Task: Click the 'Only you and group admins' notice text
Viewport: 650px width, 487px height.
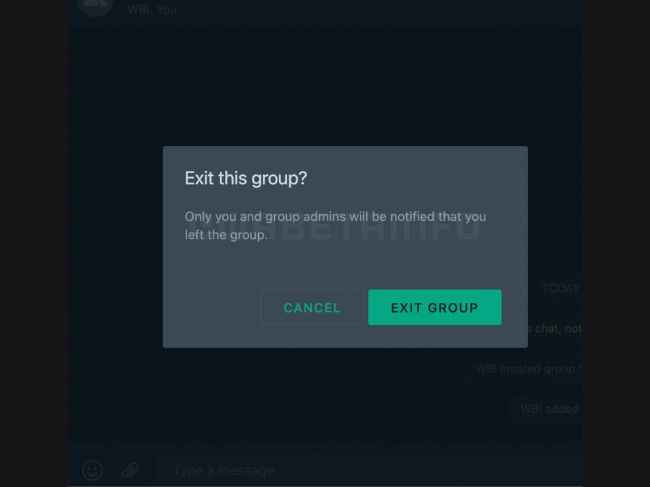Action: pyautogui.click(x=335, y=225)
